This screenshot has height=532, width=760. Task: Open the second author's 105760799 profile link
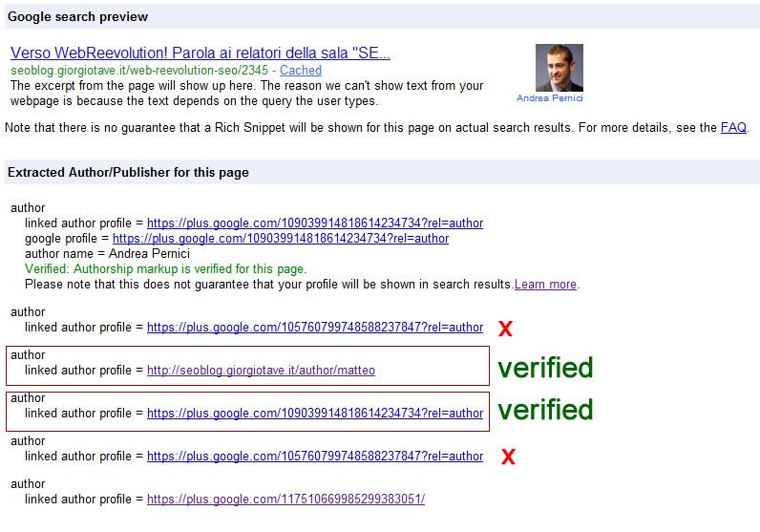point(315,328)
